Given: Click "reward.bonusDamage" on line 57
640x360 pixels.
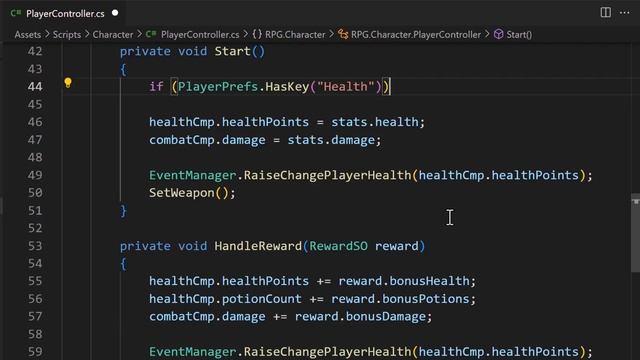Looking at the screenshot, I should [x=360, y=317].
